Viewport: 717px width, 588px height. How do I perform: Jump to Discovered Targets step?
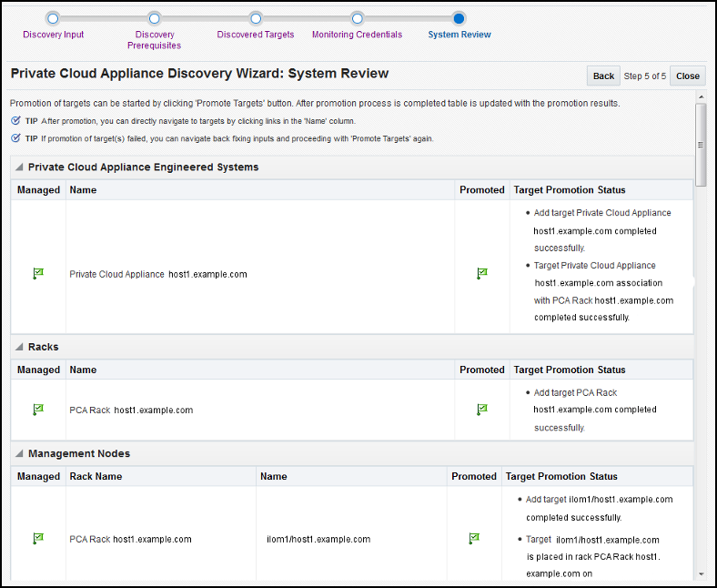pos(256,19)
